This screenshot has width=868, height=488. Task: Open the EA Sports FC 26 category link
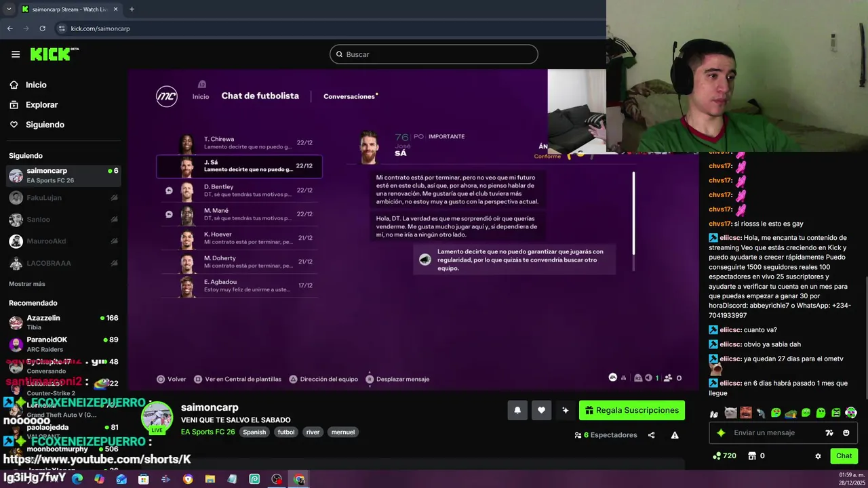tap(208, 432)
